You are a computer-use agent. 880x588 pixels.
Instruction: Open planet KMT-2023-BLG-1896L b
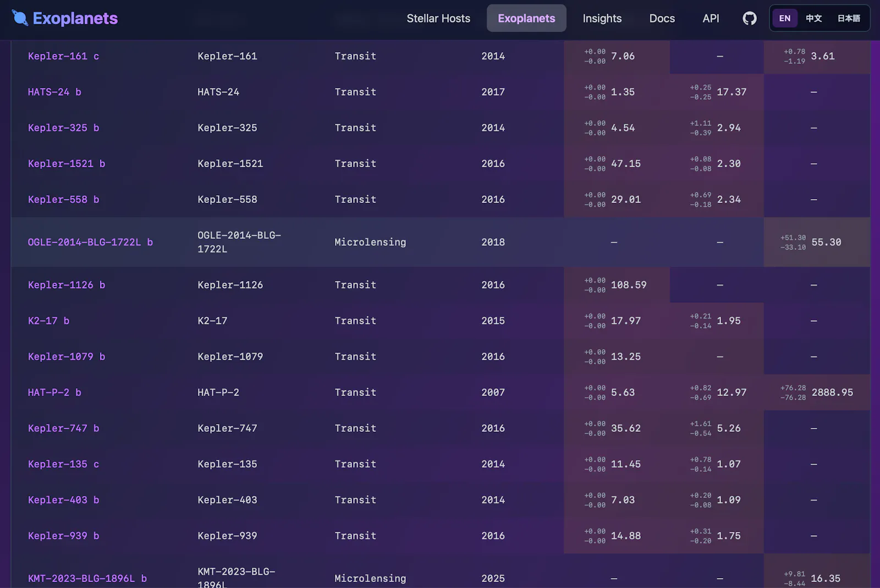click(87, 578)
